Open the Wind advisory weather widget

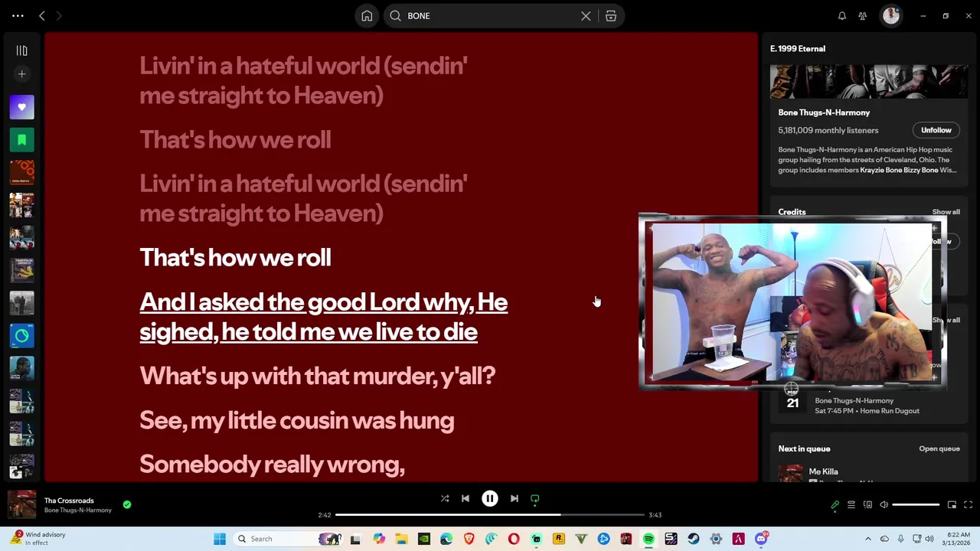(x=38, y=539)
